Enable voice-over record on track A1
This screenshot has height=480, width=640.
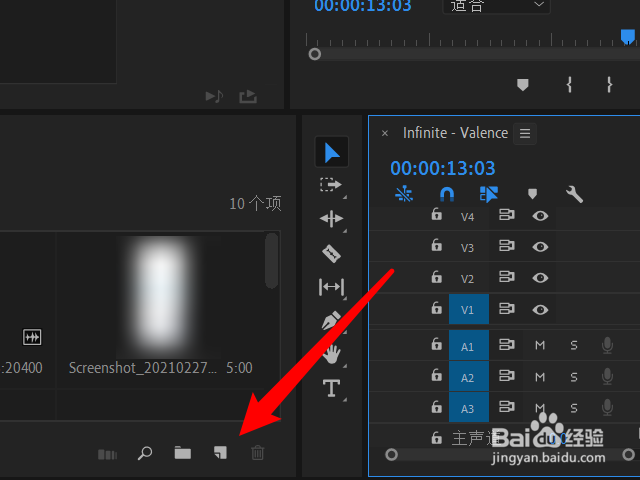(x=607, y=345)
